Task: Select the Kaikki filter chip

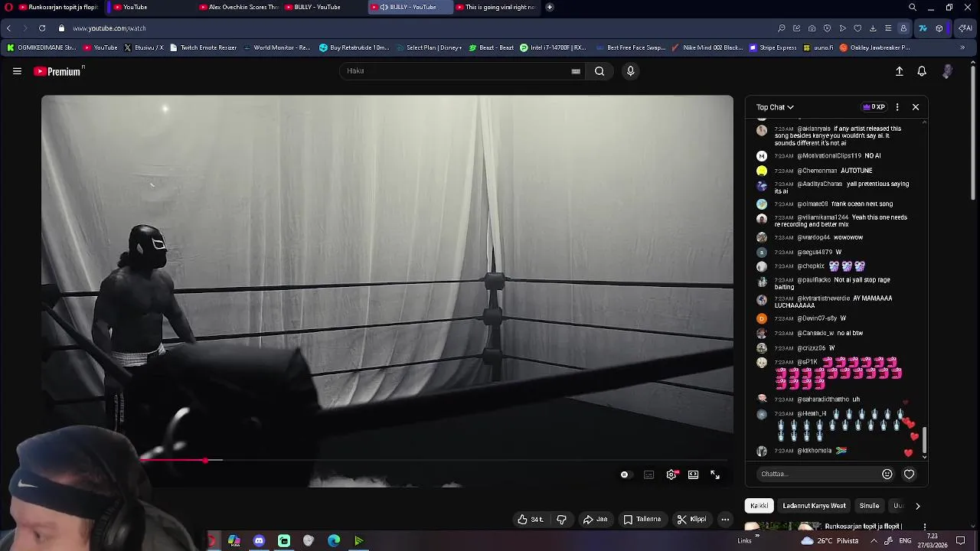Action: [759, 506]
